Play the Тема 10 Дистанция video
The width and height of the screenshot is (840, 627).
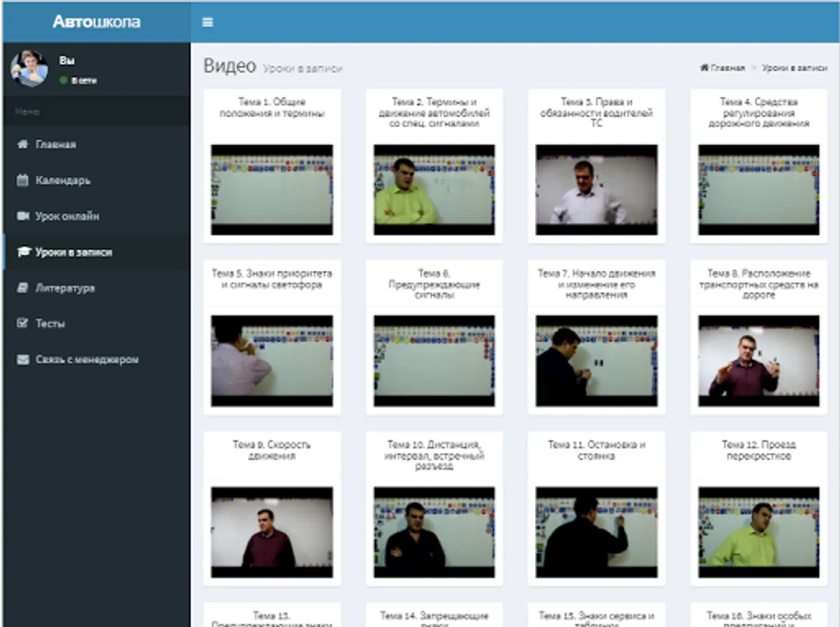click(434, 532)
